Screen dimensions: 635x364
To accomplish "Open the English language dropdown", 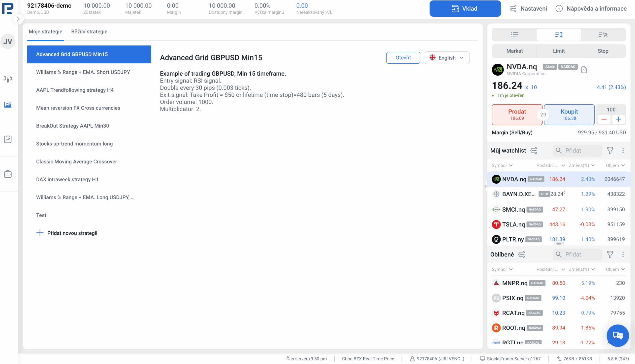I will click(446, 58).
